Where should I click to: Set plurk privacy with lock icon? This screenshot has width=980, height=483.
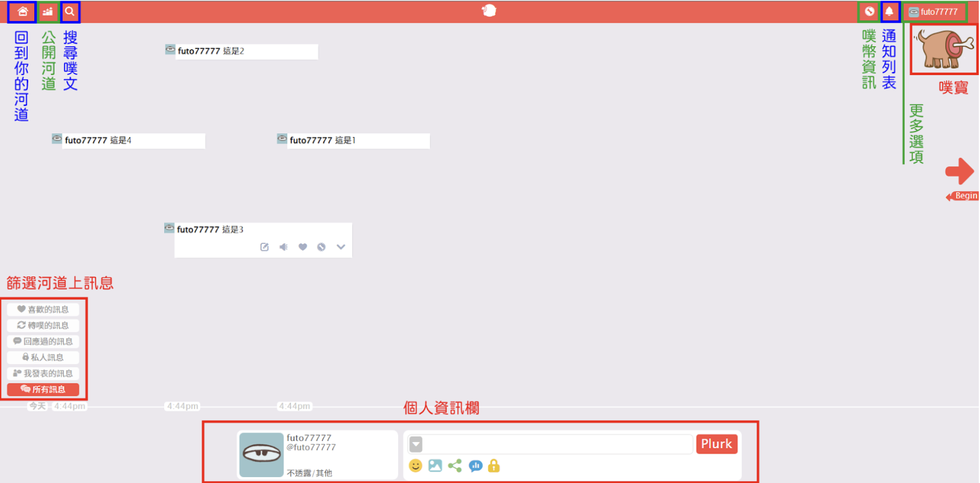(494, 466)
